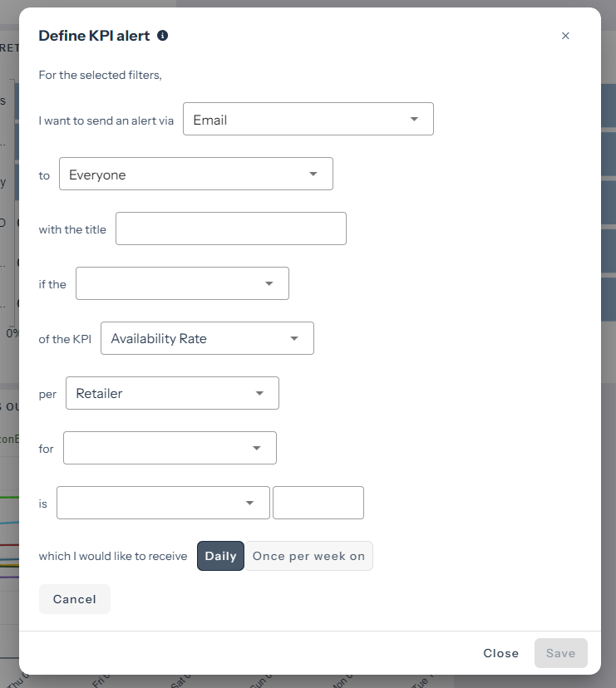616x688 pixels.
Task: Open the empty 'for' dropdown
Action: click(170, 448)
